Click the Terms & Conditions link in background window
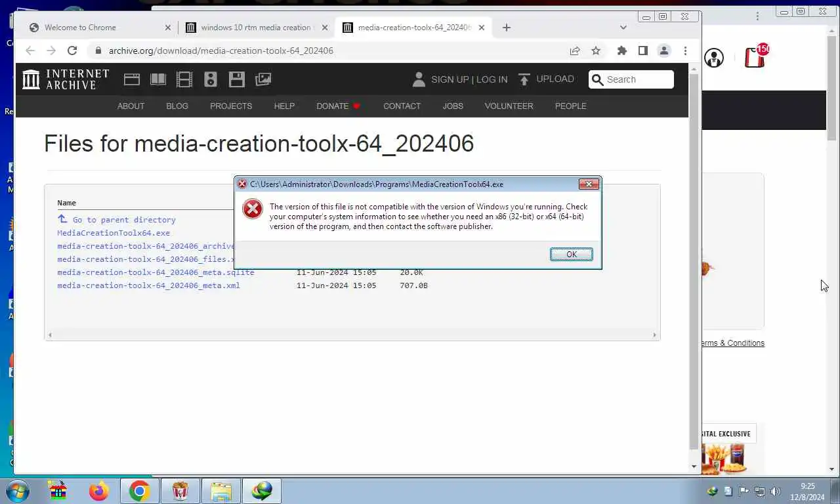Image resolution: width=840 pixels, height=504 pixels. [733, 343]
